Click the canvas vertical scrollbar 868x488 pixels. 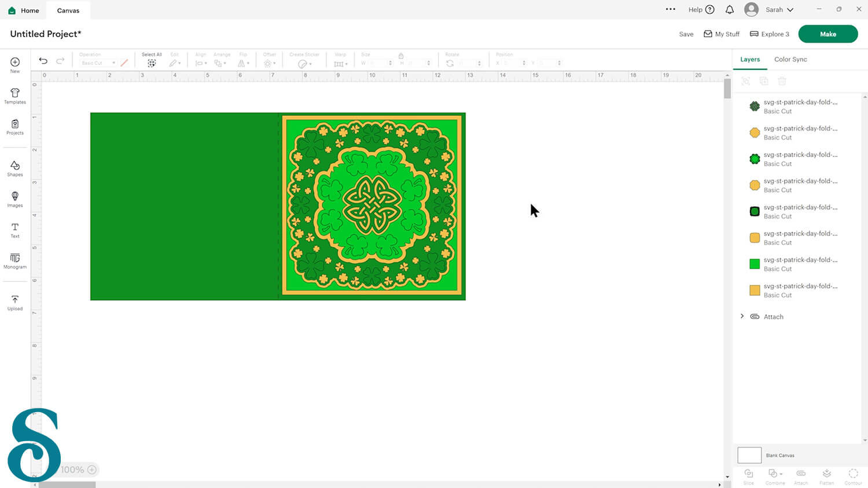(x=727, y=89)
